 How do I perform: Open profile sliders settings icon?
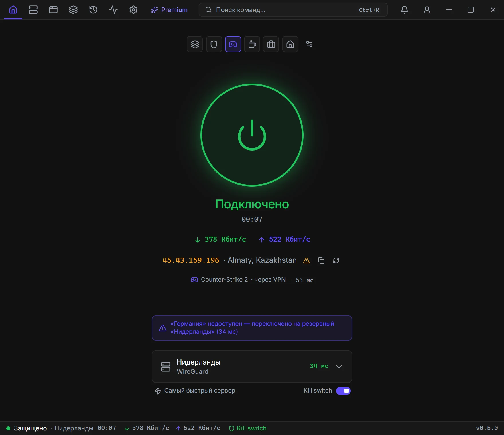tap(309, 44)
